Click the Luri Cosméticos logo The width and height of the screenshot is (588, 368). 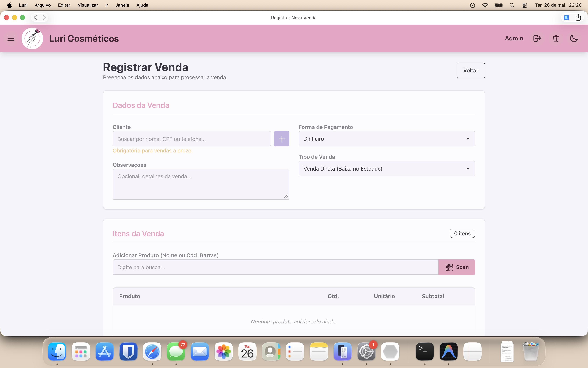(32, 38)
